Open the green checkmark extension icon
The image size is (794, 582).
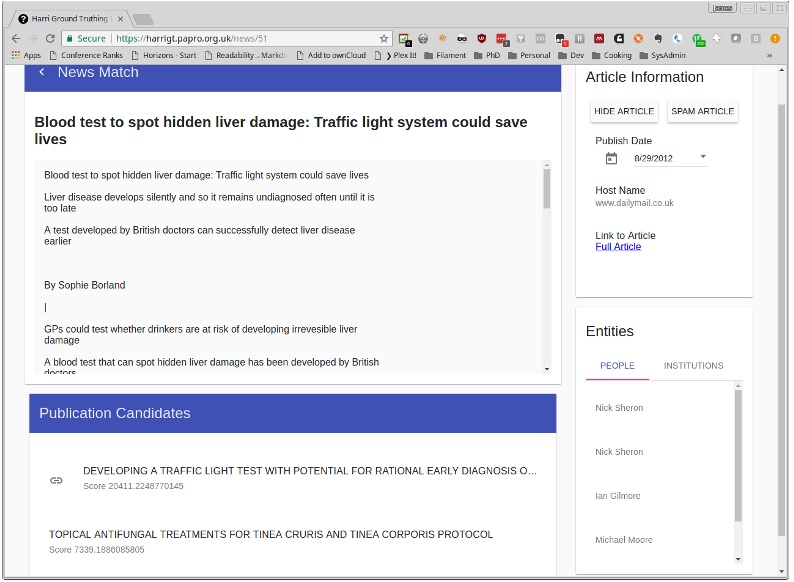pyautogui.click(x=404, y=39)
